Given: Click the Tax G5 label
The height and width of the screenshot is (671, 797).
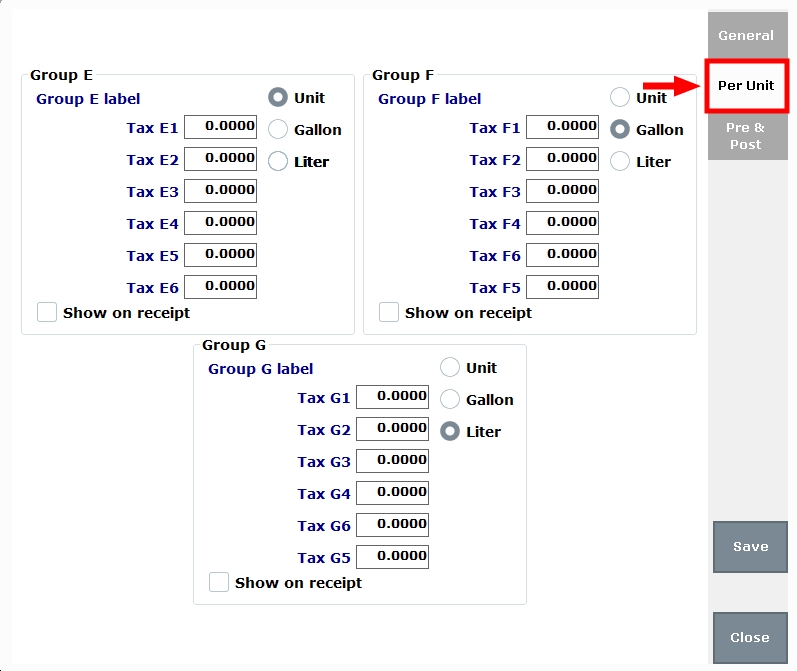Looking at the screenshot, I should click(x=324, y=558).
